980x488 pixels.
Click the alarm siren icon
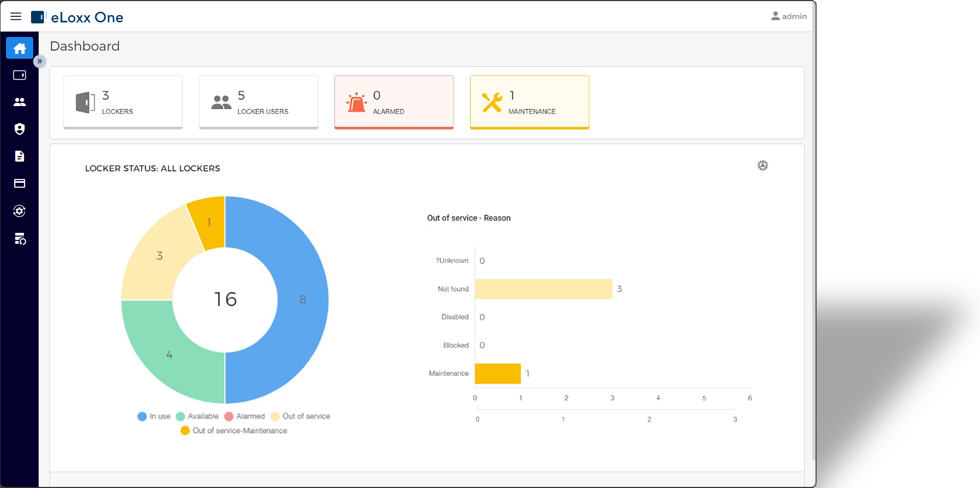pyautogui.click(x=357, y=102)
